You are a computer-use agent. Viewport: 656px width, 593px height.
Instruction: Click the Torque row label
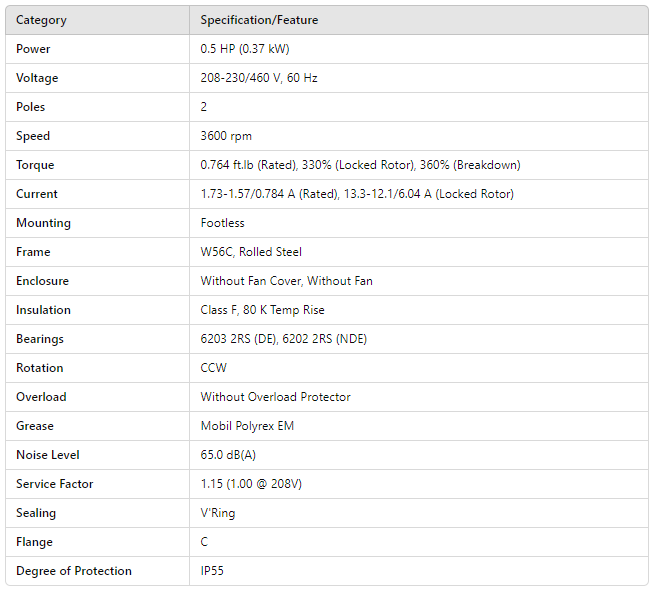tap(35, 165)
